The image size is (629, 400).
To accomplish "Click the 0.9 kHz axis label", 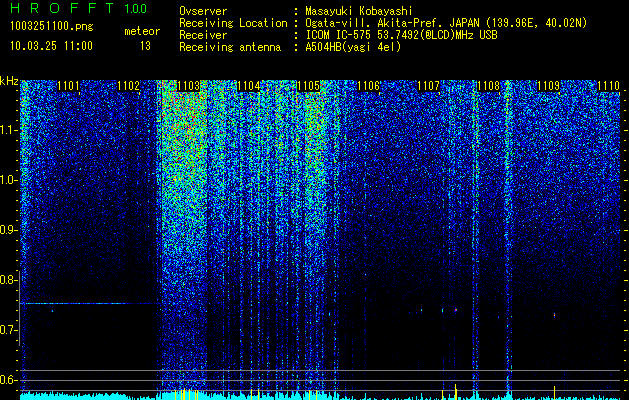I will 8,230.
